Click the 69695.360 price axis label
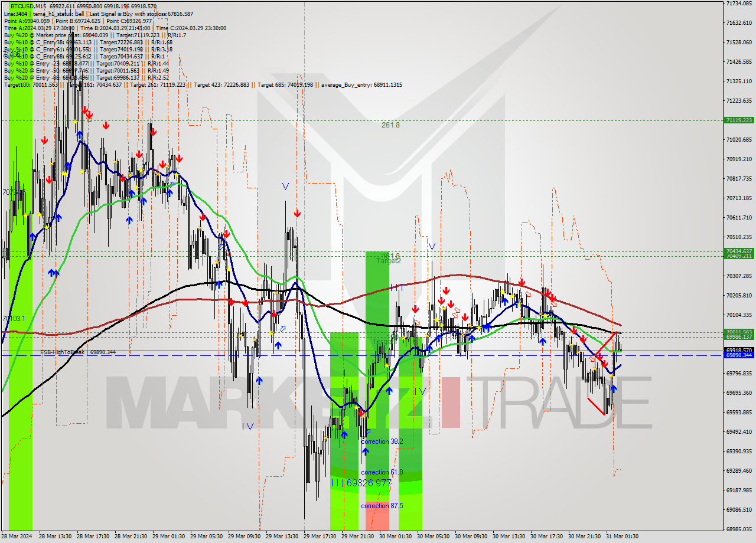Image resolution: width=756 pixels, height=543 pixels. point(739,392)
